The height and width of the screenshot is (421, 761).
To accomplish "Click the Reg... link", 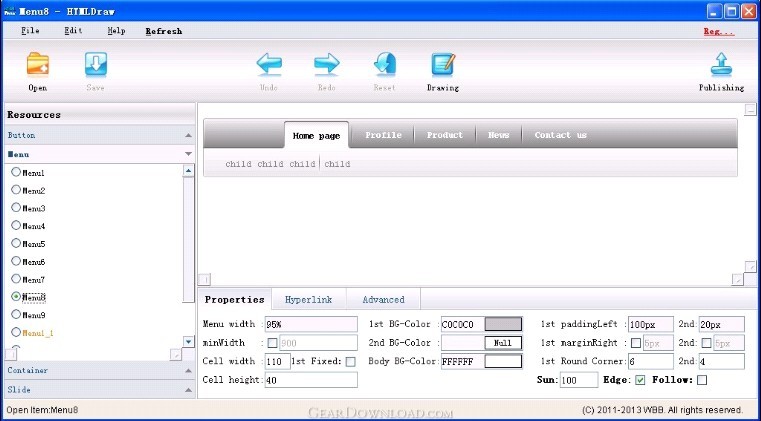I will point(719,31).
